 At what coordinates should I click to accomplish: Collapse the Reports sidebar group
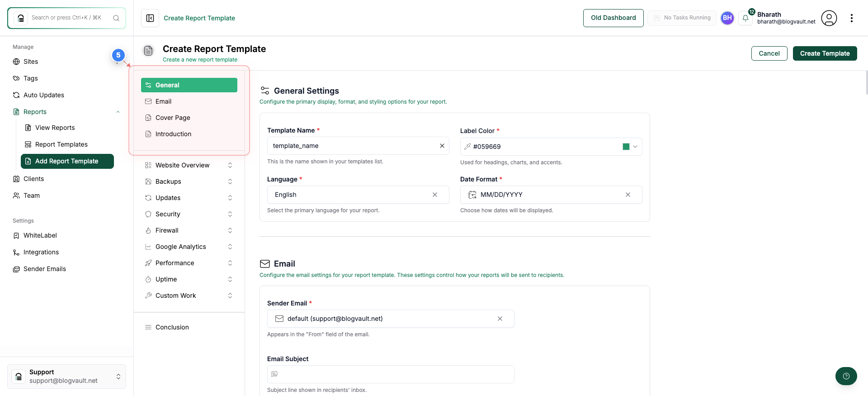tap(118, 112)
